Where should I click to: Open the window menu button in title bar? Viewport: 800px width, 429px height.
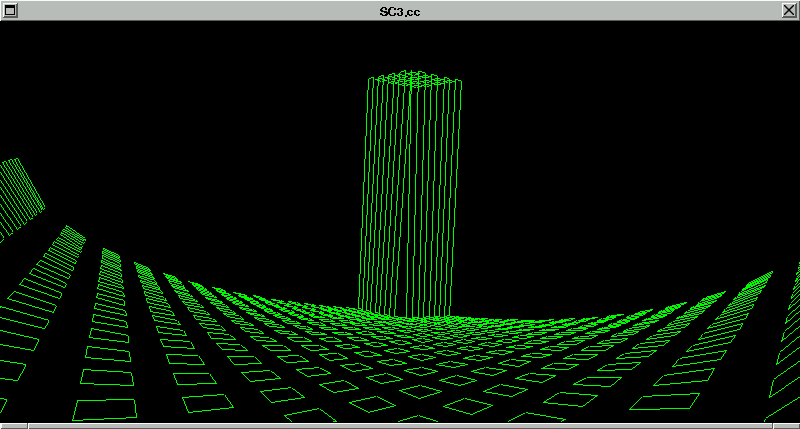click(9, 9)
